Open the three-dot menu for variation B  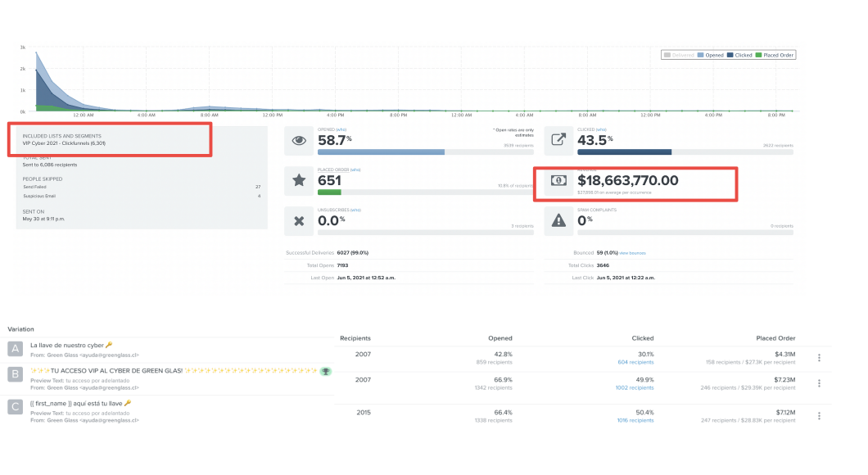click(x=820, y=383)
